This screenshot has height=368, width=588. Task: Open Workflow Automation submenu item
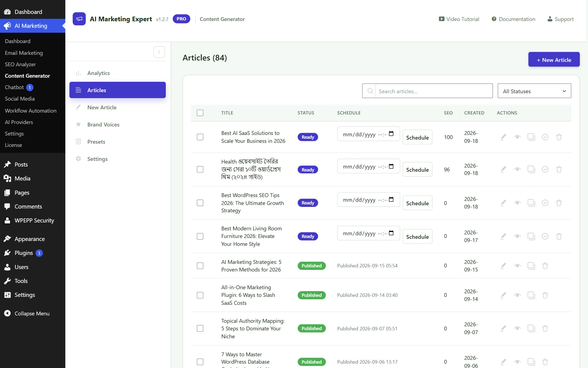[x=33, y=111]
